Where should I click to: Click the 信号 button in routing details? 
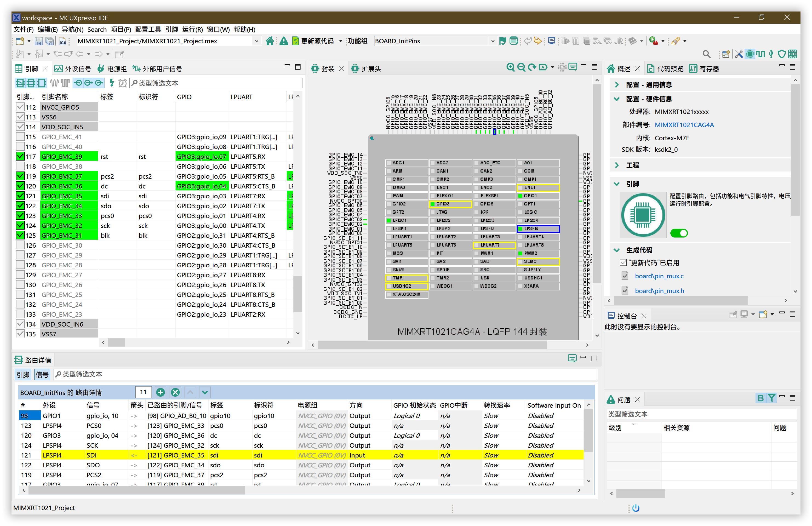(42, 375)
